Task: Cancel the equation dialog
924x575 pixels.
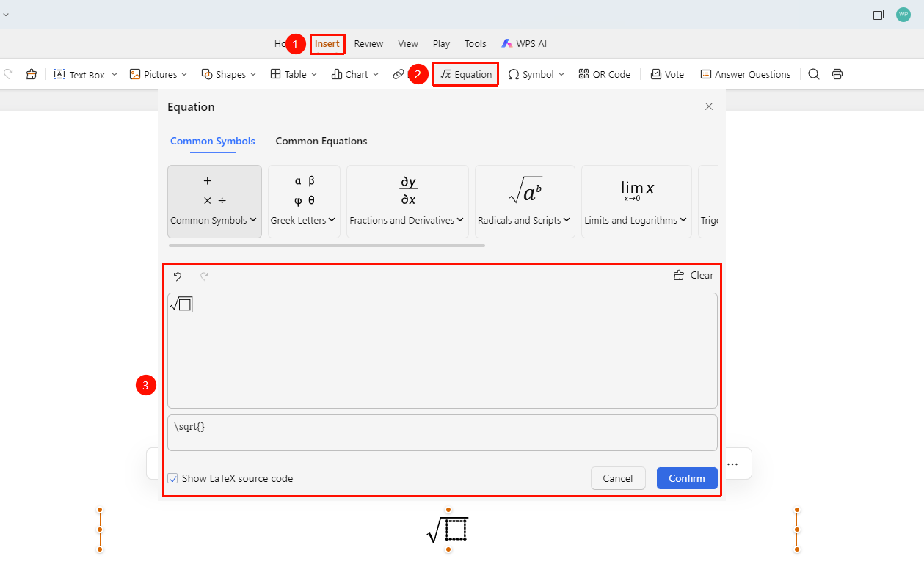Action: (x=618, y=478)
